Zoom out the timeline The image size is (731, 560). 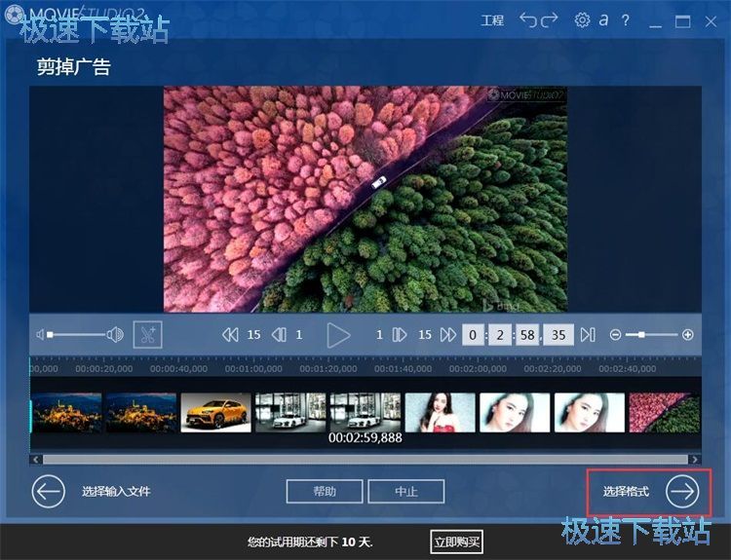click(615, 334)
